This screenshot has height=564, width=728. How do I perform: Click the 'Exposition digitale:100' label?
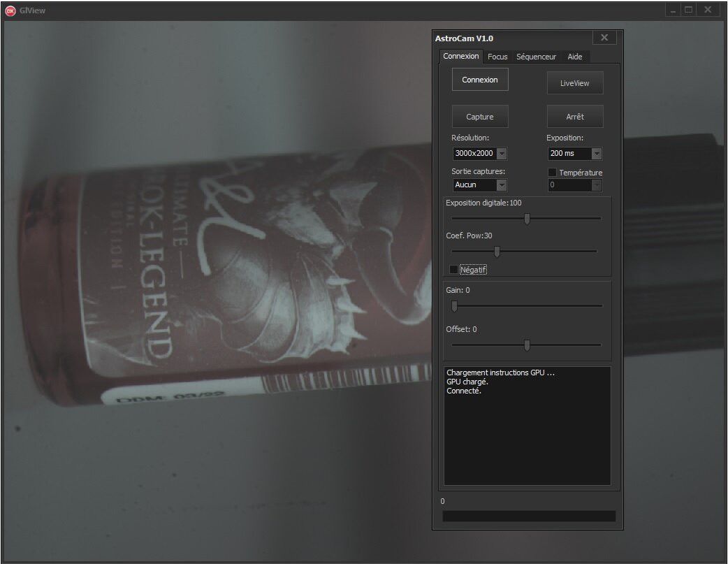point(483,203)
